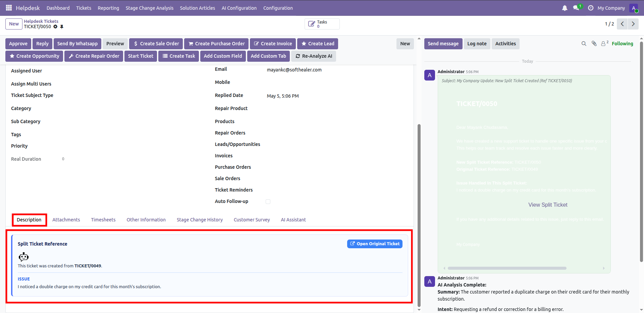644x313 pixels.
Task: Click form view vertical scrollbar
Action: tap(419, 215)
